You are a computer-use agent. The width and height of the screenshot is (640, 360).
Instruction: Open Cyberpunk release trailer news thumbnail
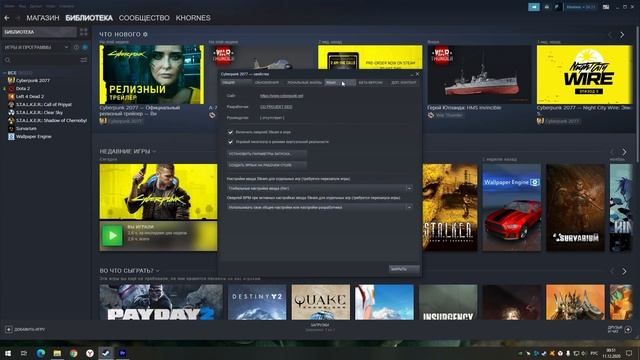point(152,75)
